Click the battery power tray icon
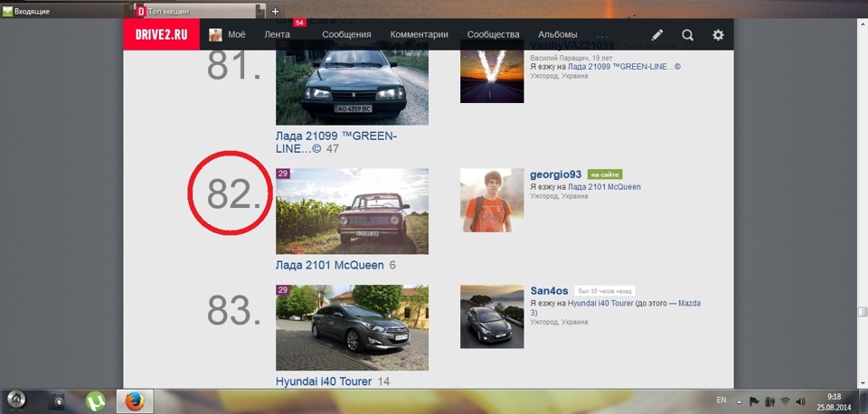 point(769,401)
